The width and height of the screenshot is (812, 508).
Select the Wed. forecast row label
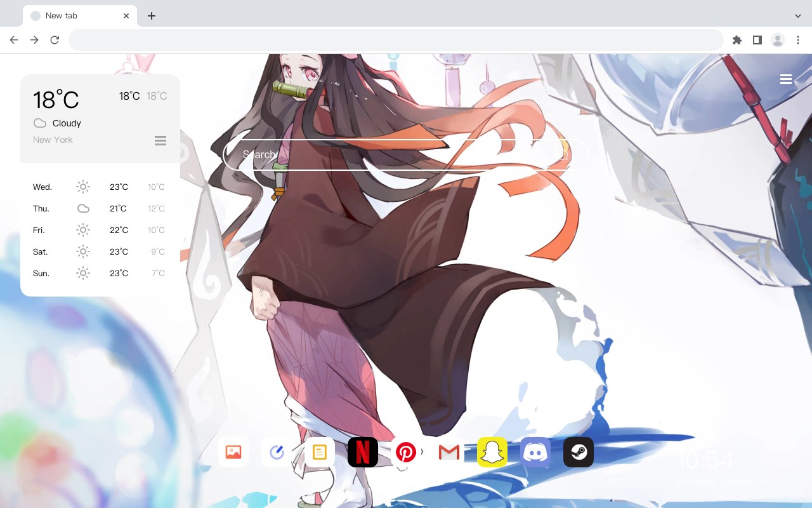point(43,187)
